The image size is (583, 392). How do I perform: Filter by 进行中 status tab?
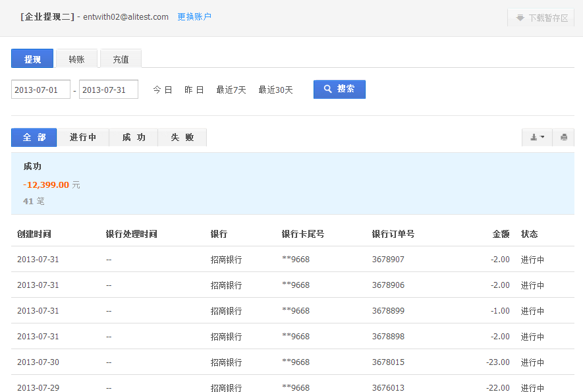[83, 138]
